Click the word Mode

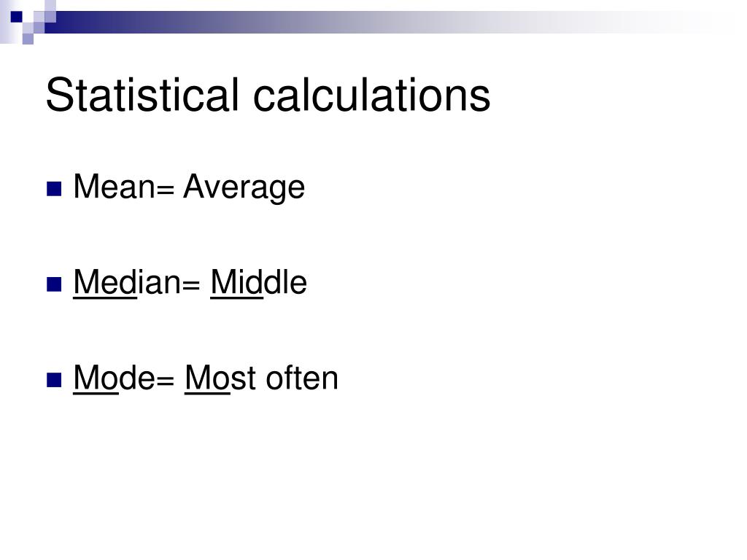pyautogui.click(x=115, y=378)
